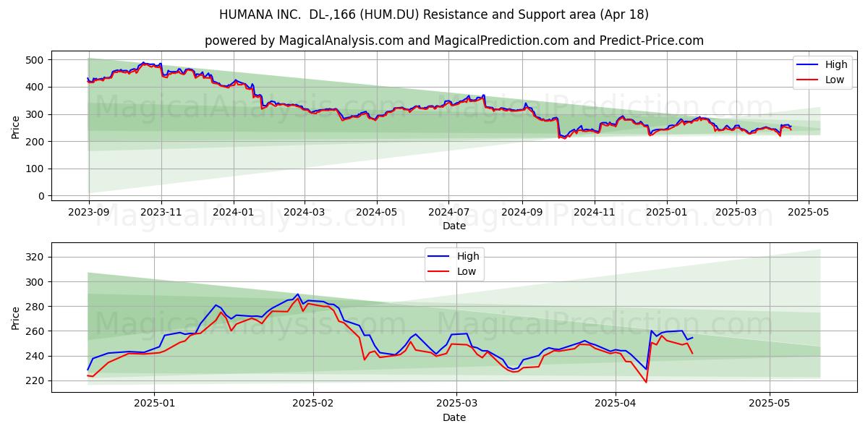Click the 2024-03 tick label
The width and height of the screenshot is (868, 434).
coord(304,213)
